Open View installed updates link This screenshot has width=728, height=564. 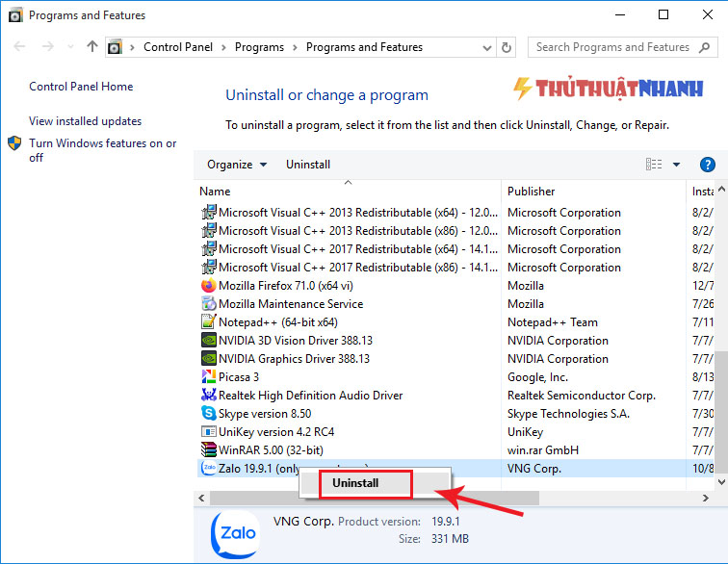click(x=85, y=121)
